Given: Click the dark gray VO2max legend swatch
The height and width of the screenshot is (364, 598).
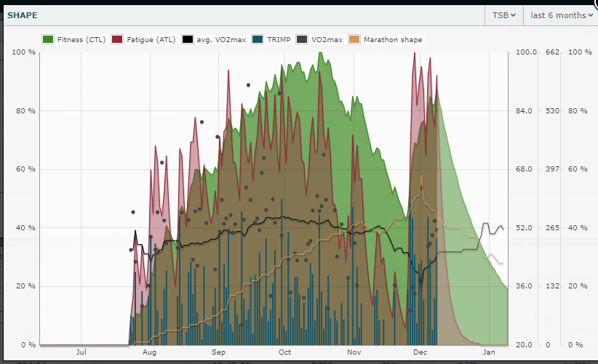Looking at the screenshot, I should pyautogui.click(x=304, y=40).
